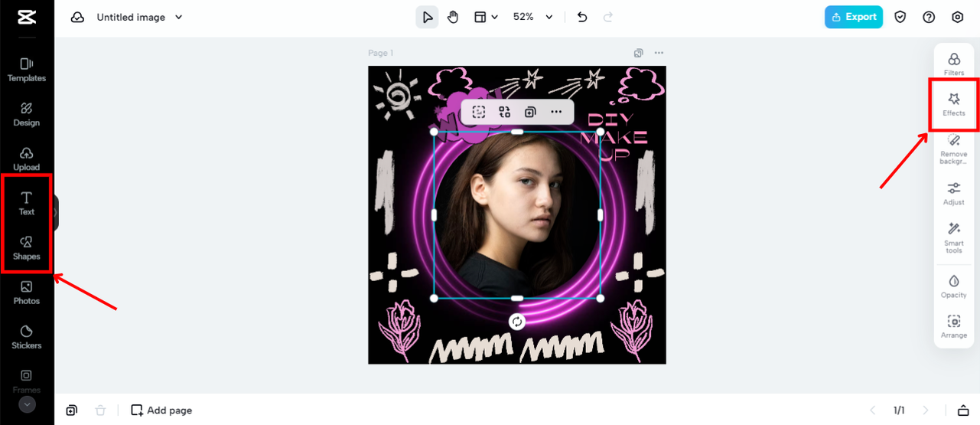Select the pointer selection tool
Screen dimensions: 980x425
[428, 17]
